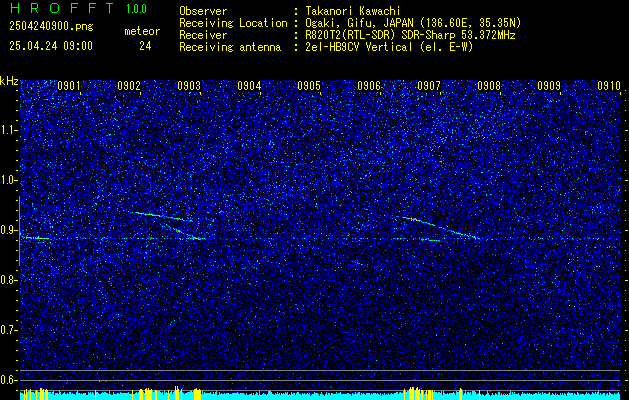Click the 1.0 frequency axis label

tap(8, 180)
